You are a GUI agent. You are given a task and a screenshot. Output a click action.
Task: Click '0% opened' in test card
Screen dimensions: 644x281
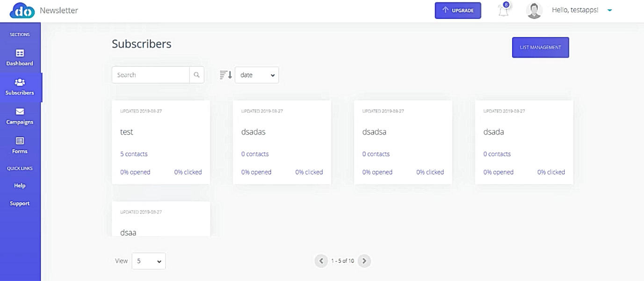click(x=135, y=172)
